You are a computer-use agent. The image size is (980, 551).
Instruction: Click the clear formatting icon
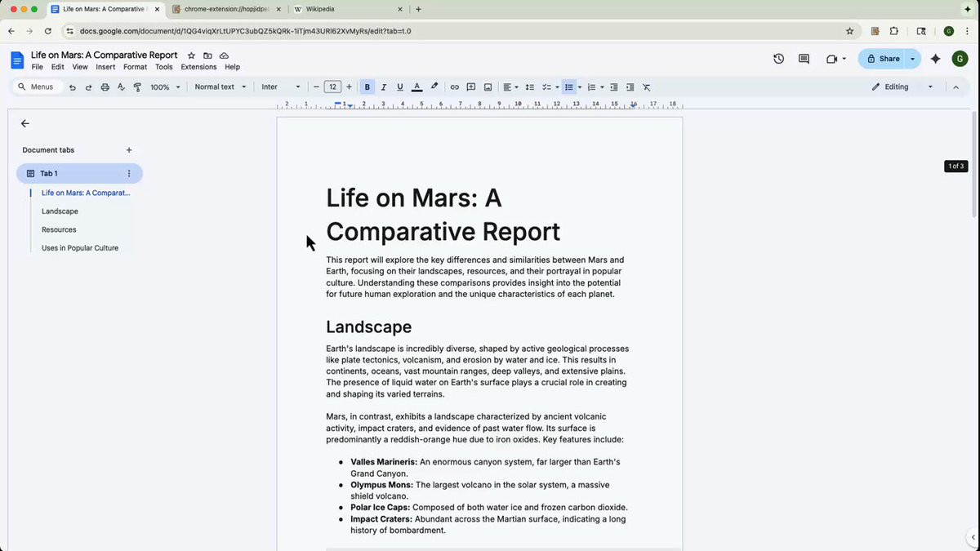[x=646, y=87]
